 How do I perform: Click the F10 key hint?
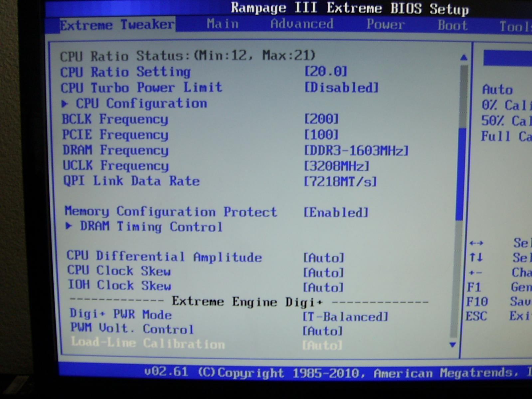click(477, 301)
